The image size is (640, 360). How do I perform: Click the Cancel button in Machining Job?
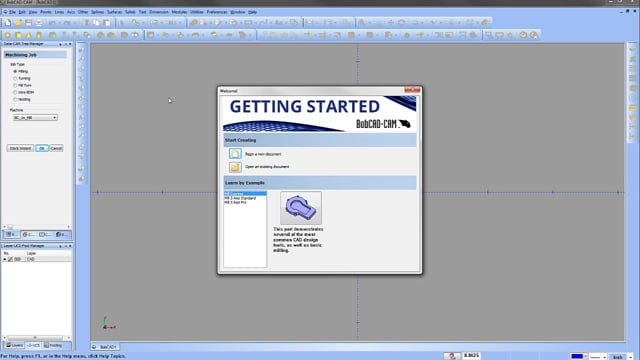56,148
